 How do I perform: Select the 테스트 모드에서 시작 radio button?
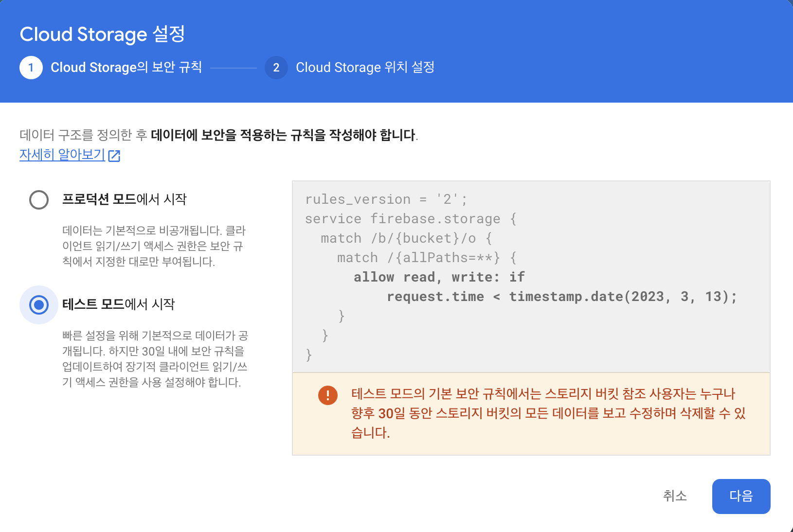(39, 305)
